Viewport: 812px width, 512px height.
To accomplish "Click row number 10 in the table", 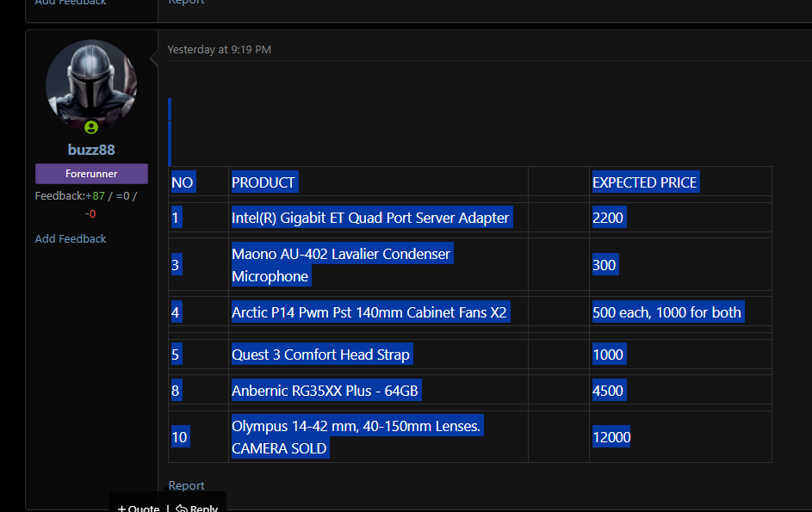I will click(180, 437).
